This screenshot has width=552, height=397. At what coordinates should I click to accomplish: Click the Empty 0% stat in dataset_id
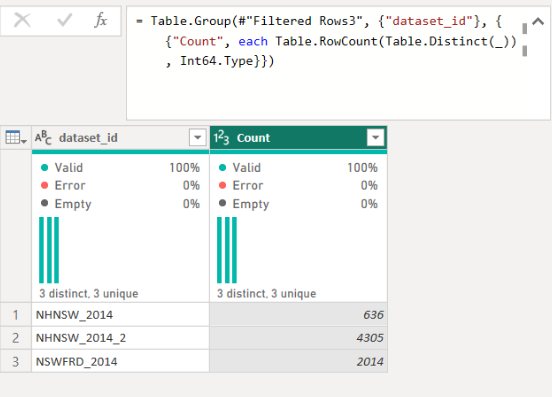coord(120,204)
